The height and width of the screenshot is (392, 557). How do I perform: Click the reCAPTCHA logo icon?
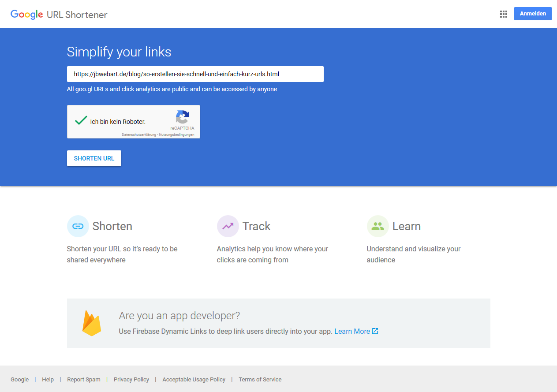coord(182,117)
